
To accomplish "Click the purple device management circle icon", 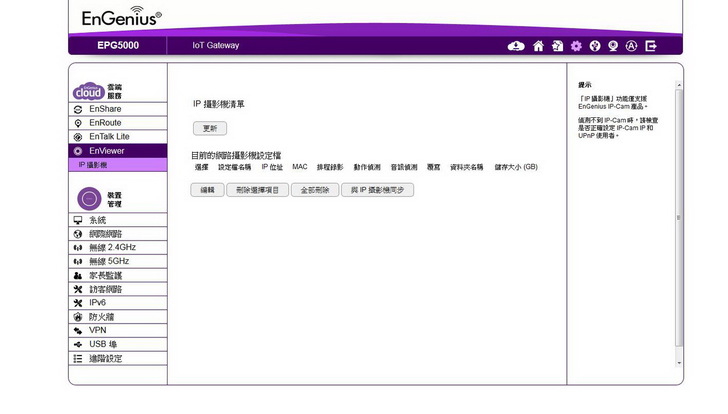I will coord(88,198).
